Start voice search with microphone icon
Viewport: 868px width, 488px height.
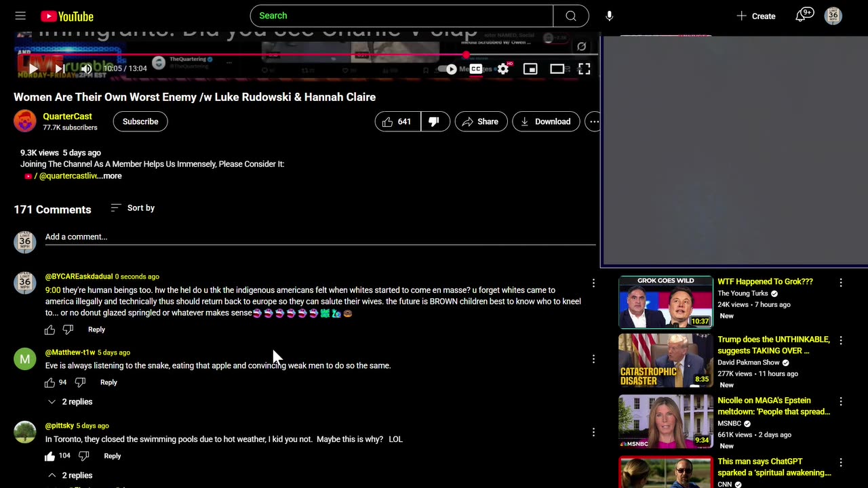609,16
